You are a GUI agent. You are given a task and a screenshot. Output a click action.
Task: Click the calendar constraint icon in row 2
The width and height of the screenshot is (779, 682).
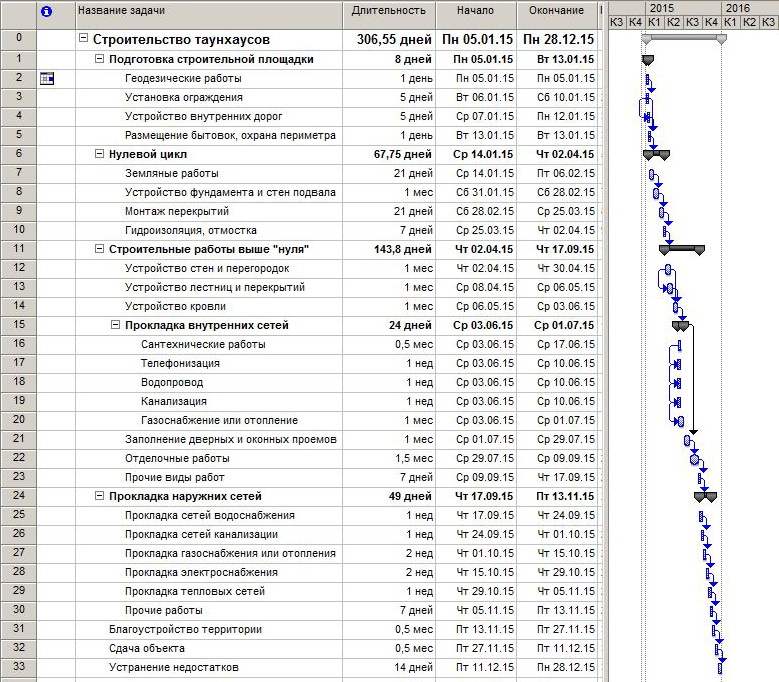(47, 78)
